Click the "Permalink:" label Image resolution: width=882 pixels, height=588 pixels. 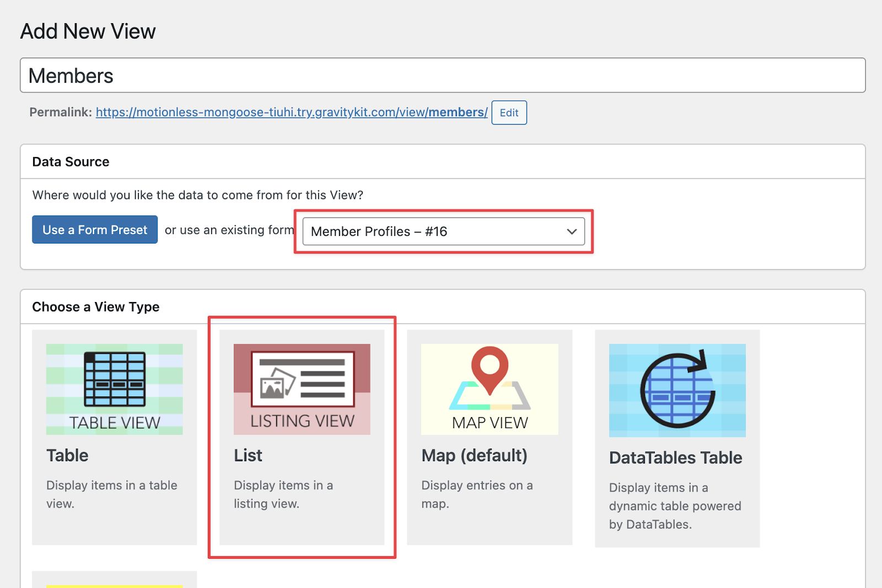(x=61, y=112)
